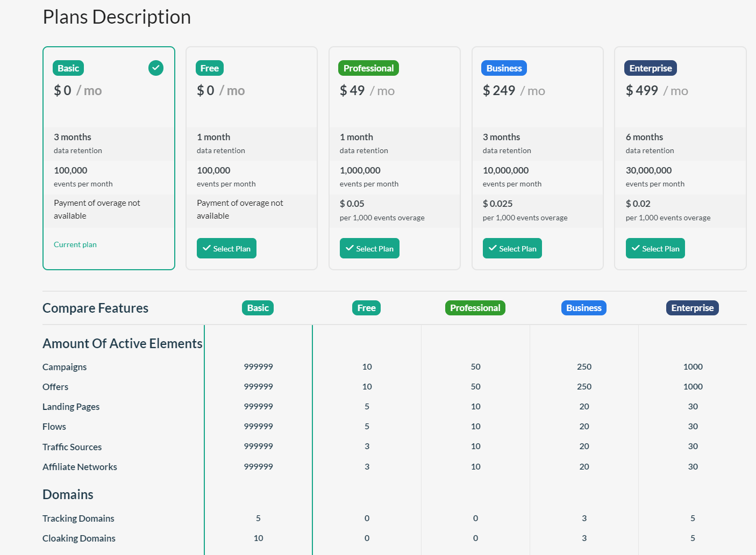Click 1,000,000 events per month on Professional
Image resolution: width=756 pixels, height=555 pixels.
coord(369,177)
